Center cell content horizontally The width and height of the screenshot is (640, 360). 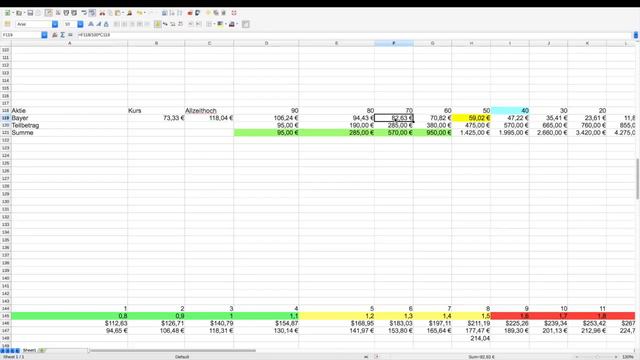tap(124, 24)
